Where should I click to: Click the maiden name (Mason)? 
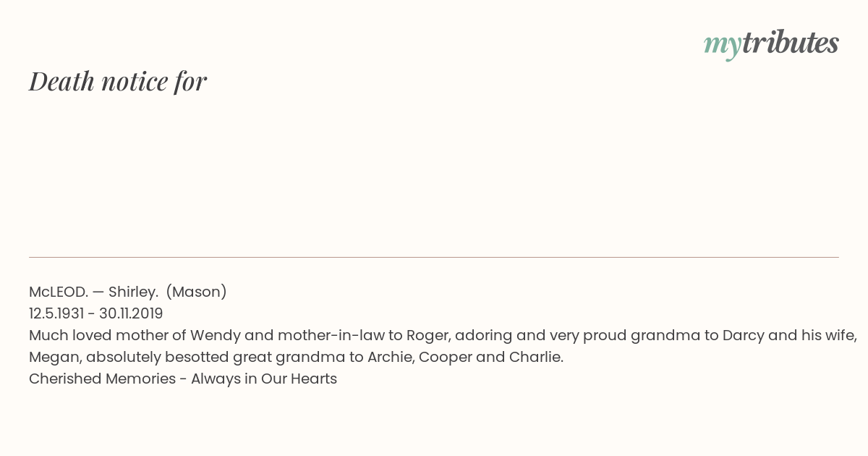click(197, 292)
